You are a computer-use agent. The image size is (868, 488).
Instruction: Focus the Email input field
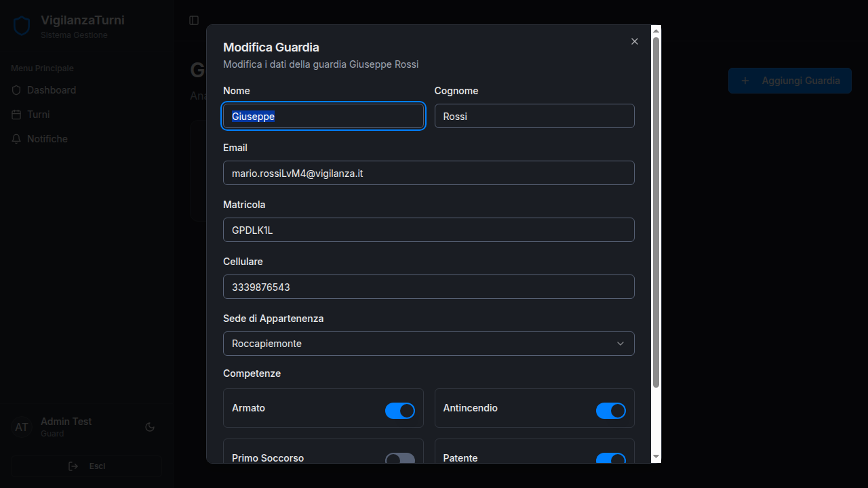point(429,173)
